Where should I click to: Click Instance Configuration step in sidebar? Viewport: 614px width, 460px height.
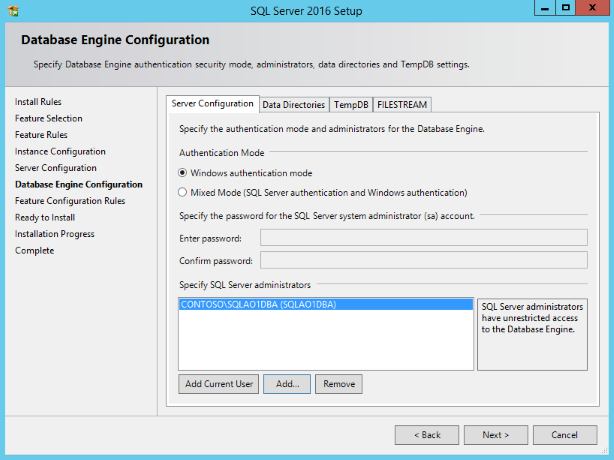click(x=60, y=152)
